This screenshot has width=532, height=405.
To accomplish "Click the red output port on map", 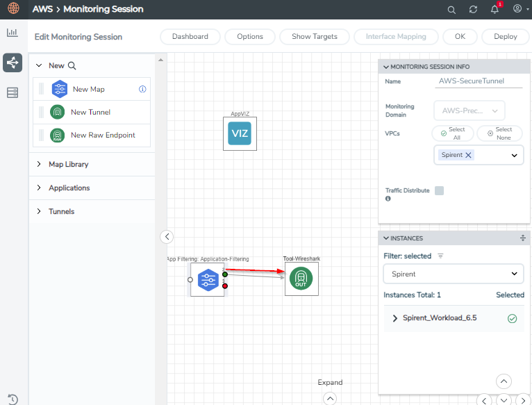I will click(225, 286).
